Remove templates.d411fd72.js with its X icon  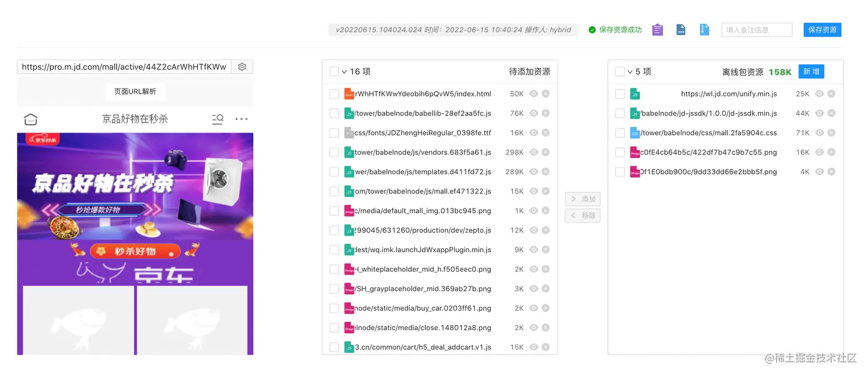pyautogui.click(x=545, y=172)
